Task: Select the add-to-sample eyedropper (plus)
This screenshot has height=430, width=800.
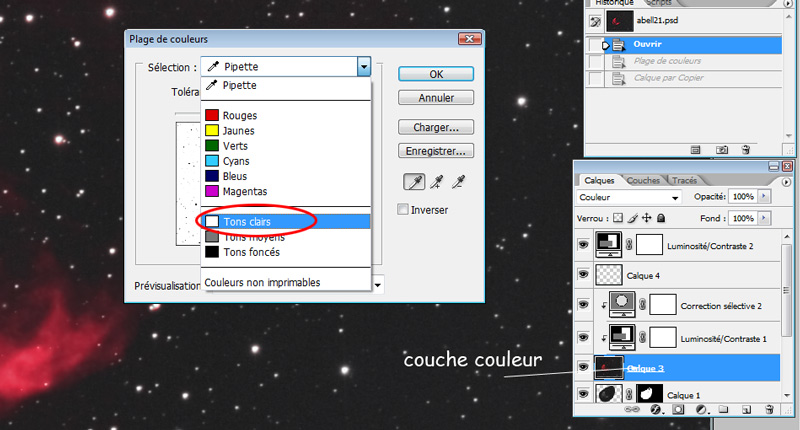Action: click(x=437, y=182)
